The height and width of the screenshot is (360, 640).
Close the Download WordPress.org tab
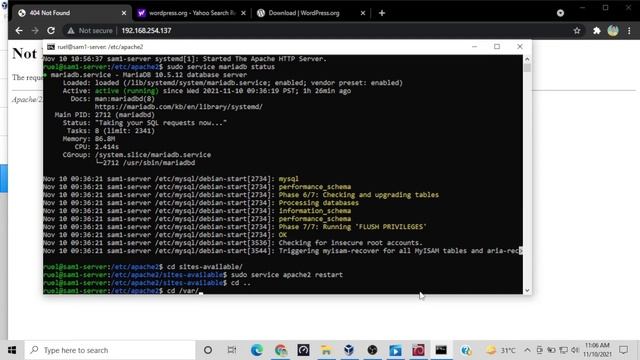point(362,13)
